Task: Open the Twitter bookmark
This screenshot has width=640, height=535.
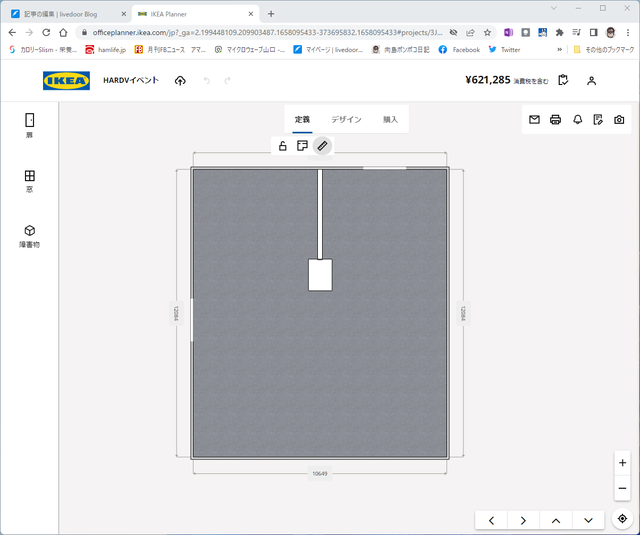Action: click(504, 49)
